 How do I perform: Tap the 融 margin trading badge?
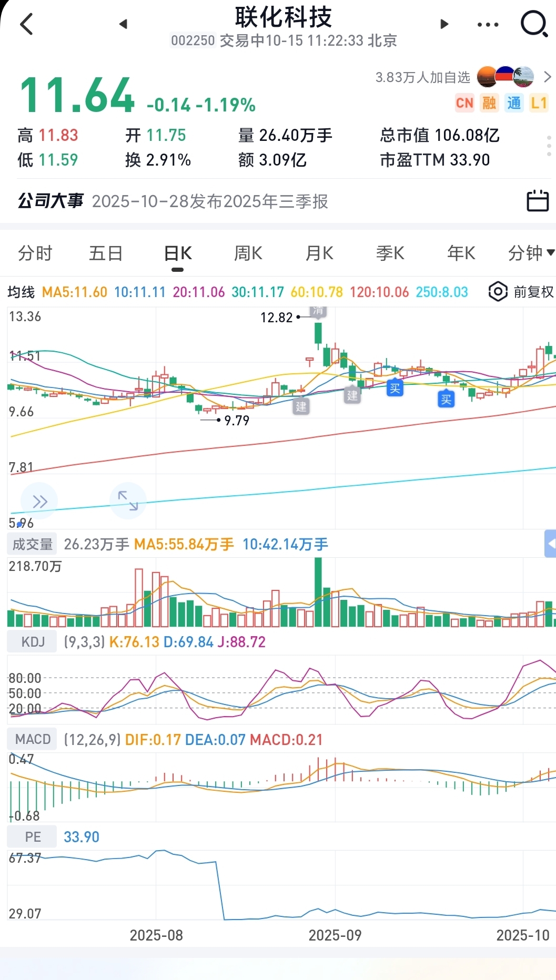[x=489, y=103]
